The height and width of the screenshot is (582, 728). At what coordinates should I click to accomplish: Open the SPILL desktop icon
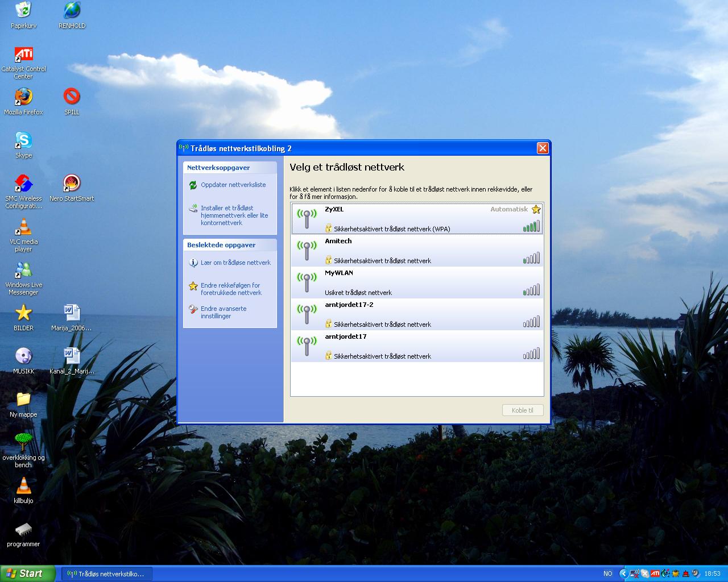coord(72,102)
